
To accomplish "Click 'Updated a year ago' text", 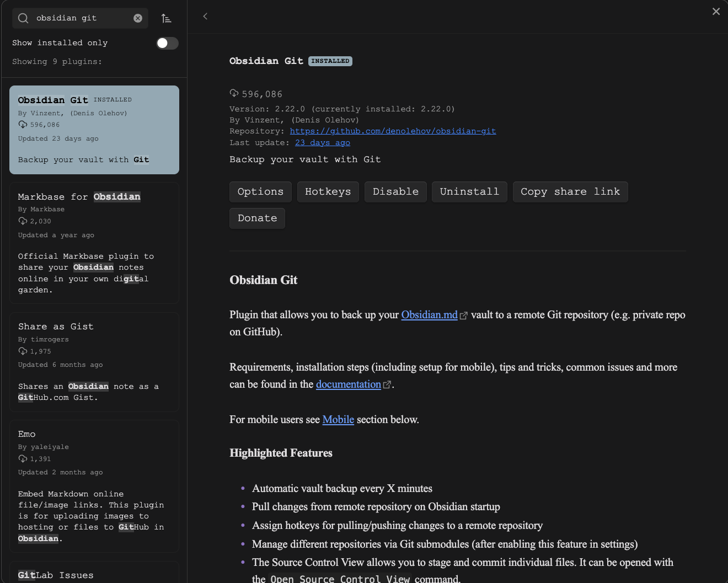I will (x=56, y=236).
